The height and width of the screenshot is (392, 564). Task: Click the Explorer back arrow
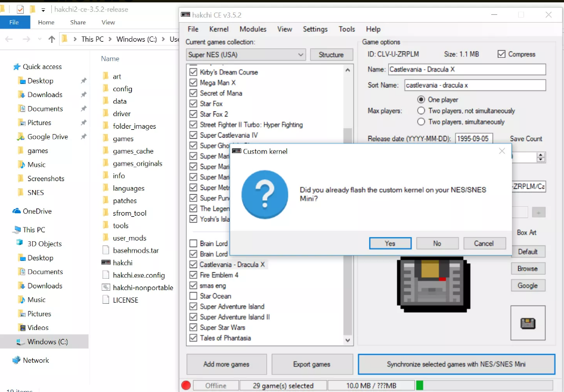pyautogui.click(x=9, y=39)
